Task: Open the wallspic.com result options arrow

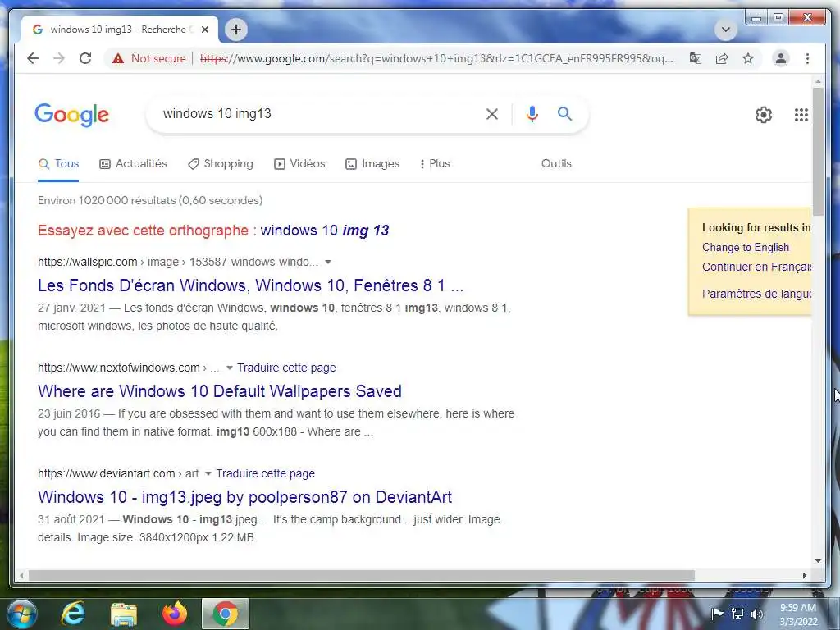Action: 328,262
